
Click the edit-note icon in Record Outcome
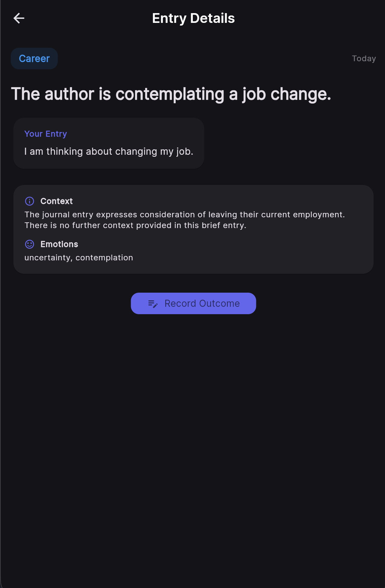pyautogui.click(x=153, y=304)
